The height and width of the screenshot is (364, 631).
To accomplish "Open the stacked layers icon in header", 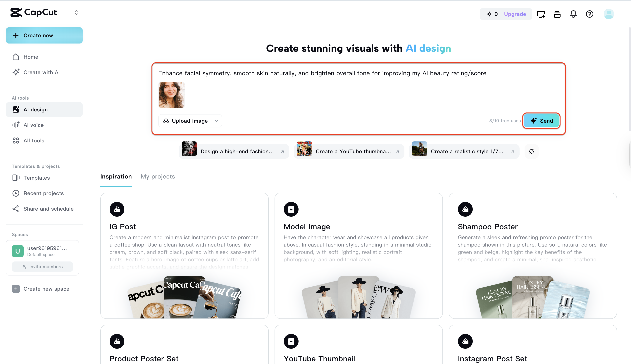I will (557, 14).
